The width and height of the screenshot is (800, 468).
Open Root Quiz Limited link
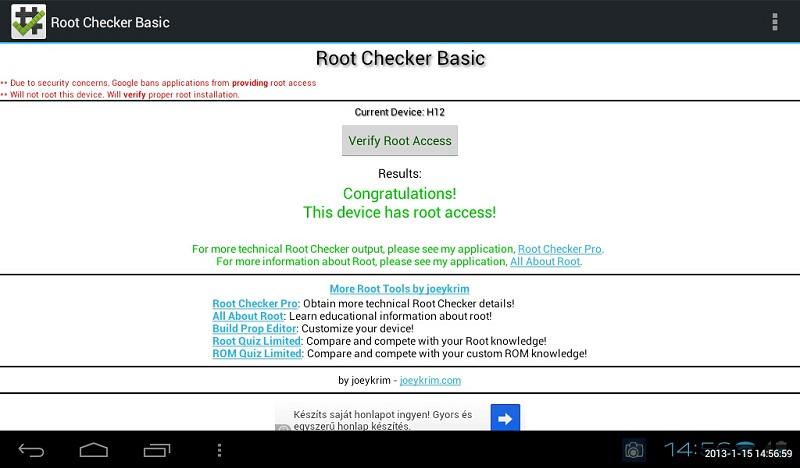click(257, 341)
